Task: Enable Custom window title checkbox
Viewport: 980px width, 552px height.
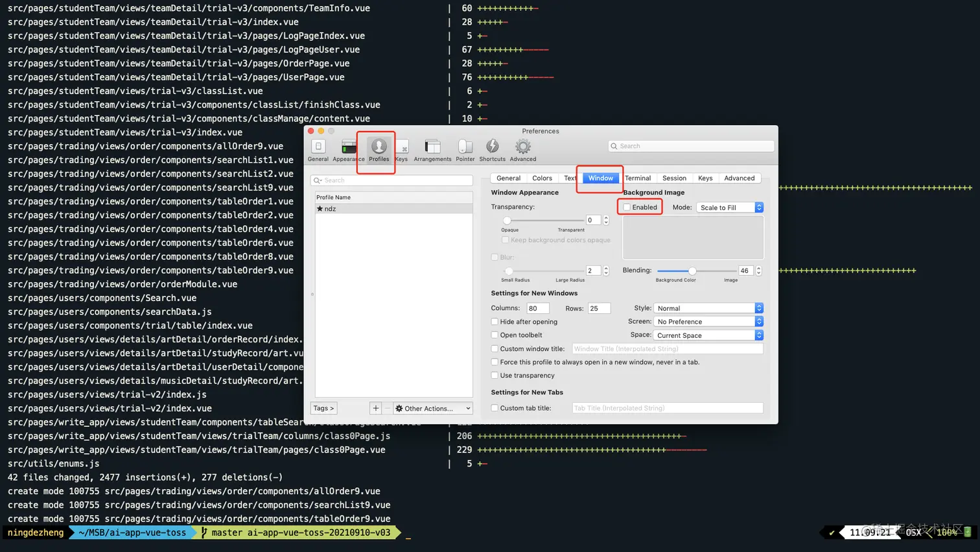Action: click(x=495, y=349)
